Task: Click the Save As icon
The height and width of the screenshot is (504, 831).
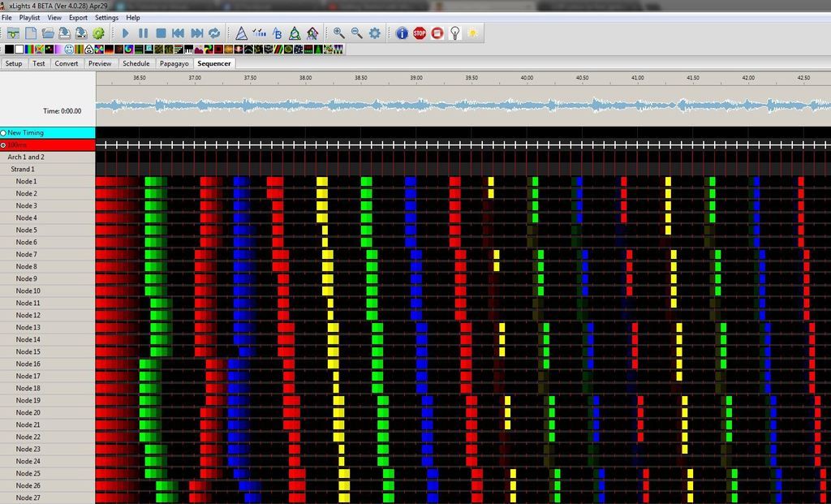Action: click(81, 33)
